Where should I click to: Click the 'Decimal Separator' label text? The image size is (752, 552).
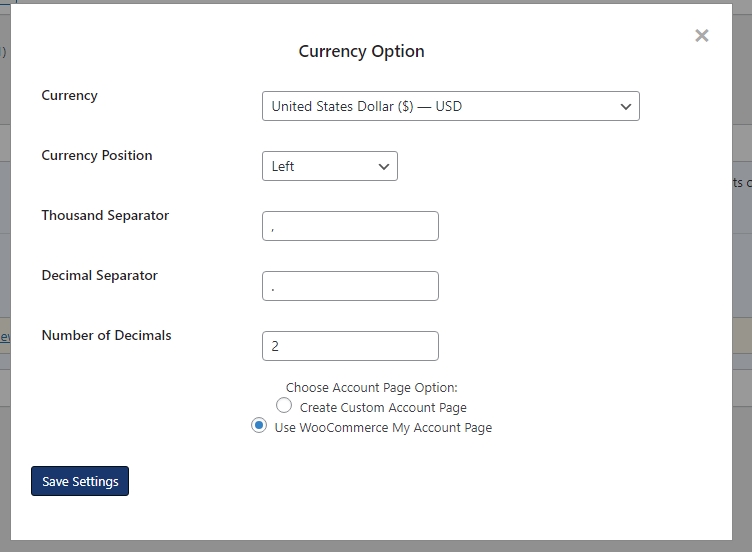(100, 276)
